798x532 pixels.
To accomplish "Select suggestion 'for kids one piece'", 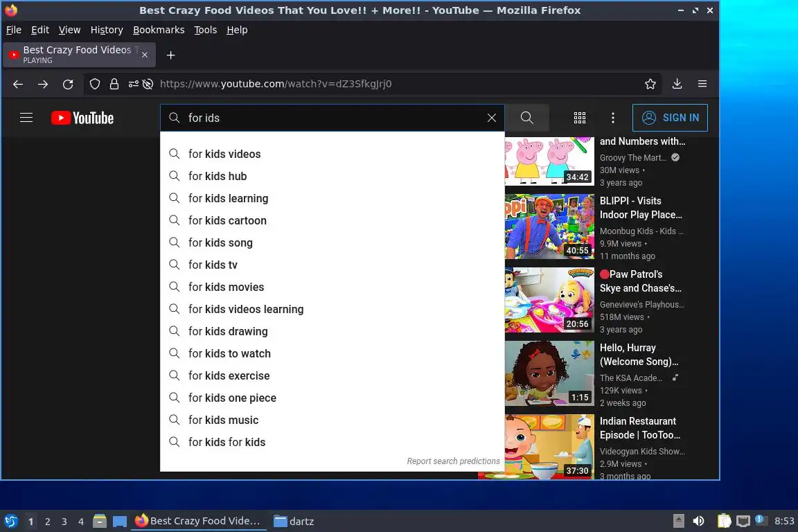I will pyautogui.click(x=332, y=398).
